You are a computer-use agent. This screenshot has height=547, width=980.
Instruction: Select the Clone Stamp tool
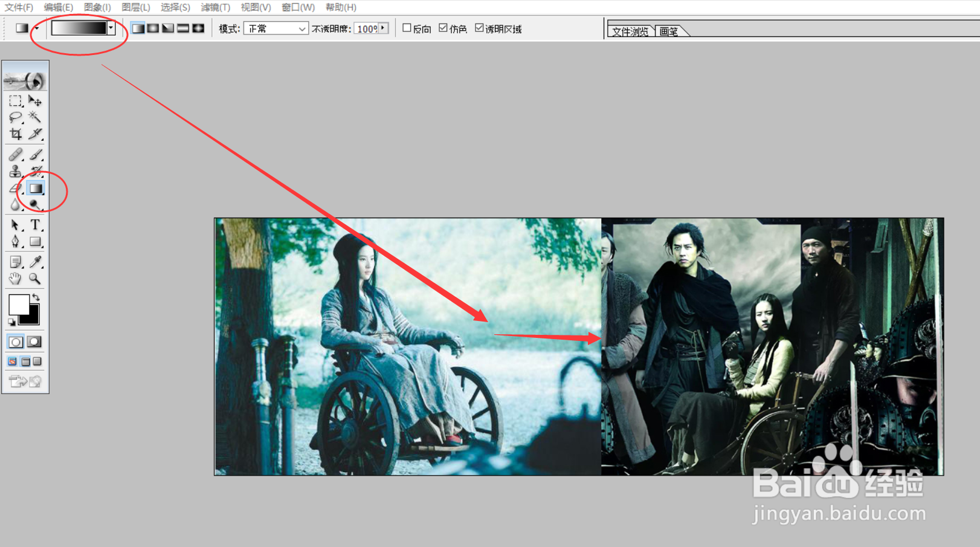point(16,172)
